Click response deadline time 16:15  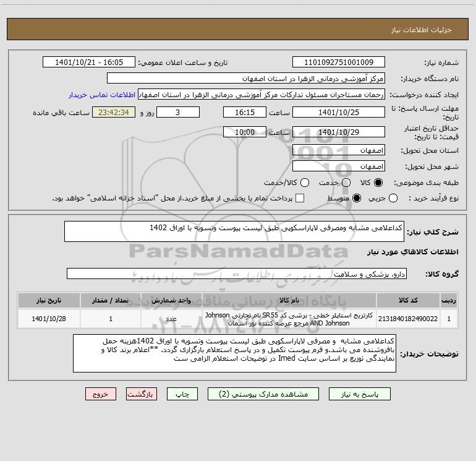[x=245, y=112]
